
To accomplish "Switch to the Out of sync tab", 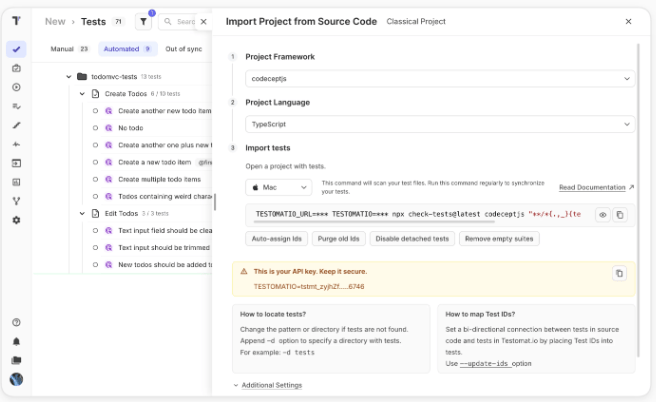I will 184,49.
